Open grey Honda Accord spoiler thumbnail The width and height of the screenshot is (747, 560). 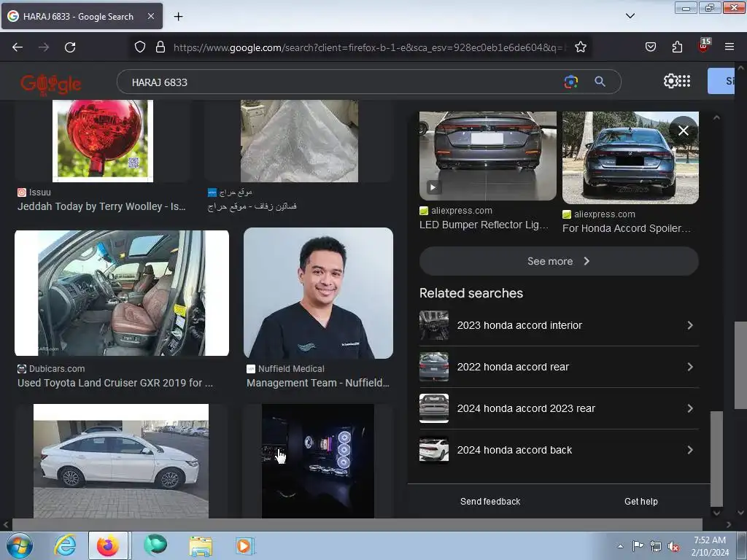coord(630,157)
